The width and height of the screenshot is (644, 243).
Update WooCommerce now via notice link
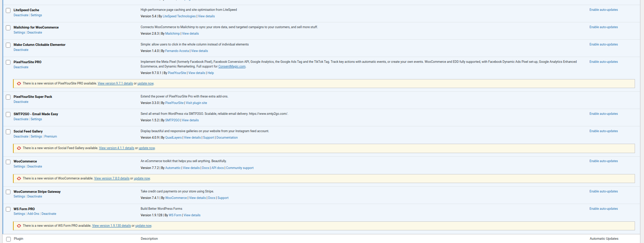point(142,178)
